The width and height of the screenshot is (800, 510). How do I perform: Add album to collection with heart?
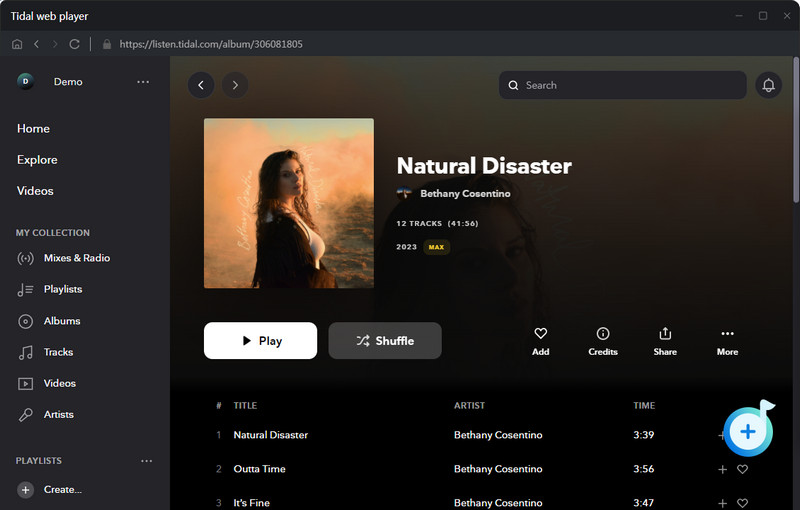[x=541, y=341]
